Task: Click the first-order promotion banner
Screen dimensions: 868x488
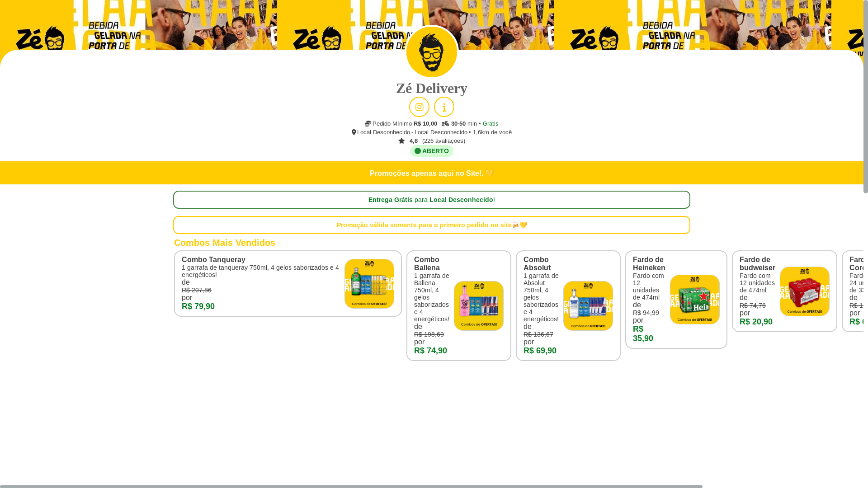Action: coord(432,225)
